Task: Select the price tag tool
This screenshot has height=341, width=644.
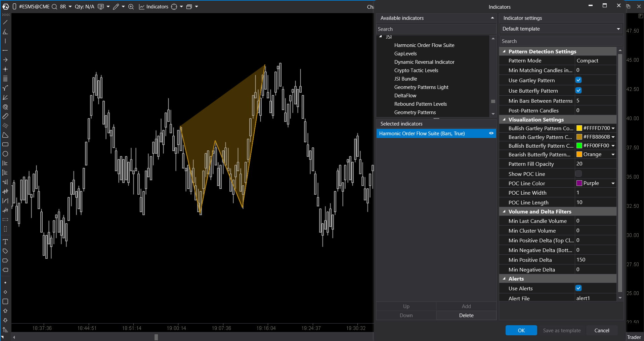Action: [5, 251]
